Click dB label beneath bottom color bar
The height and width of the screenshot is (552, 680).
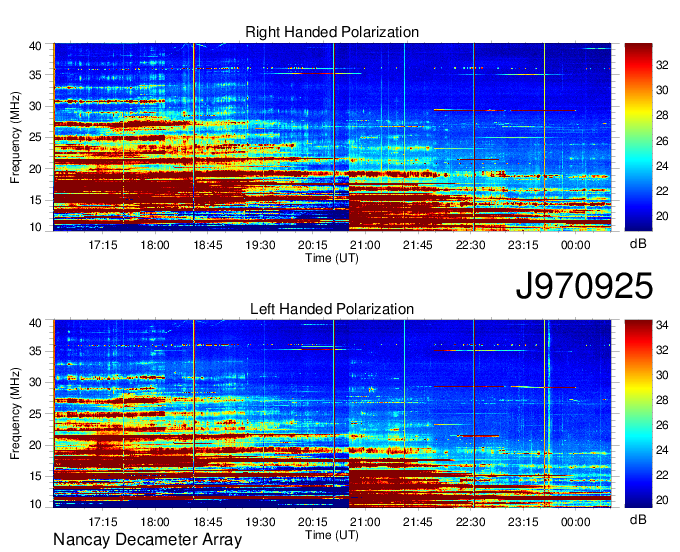[x=638, y=519]
